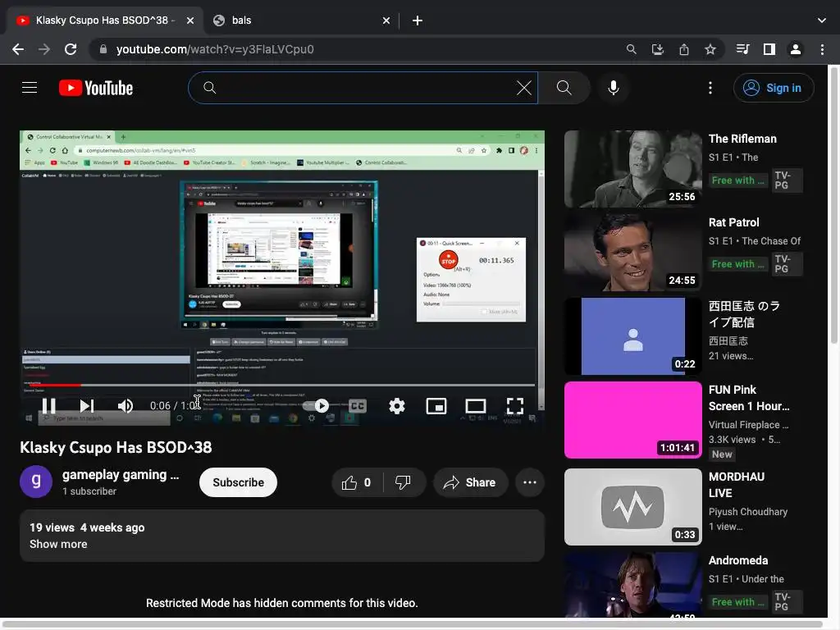This screenshot has height=630, width=840.
Task: Open the browser zoom magnifier icon
Action: (x=632, y=49)
